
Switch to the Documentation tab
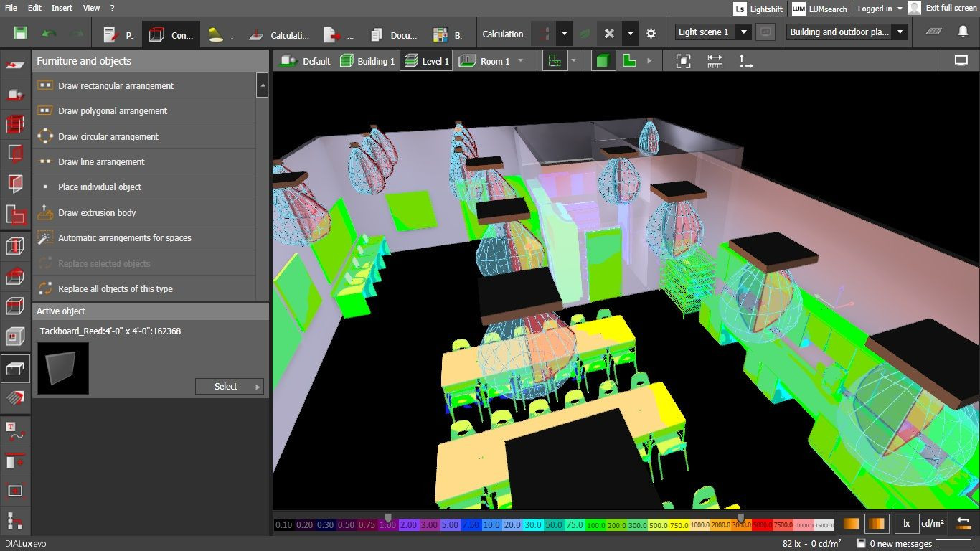tap(394, 34)
